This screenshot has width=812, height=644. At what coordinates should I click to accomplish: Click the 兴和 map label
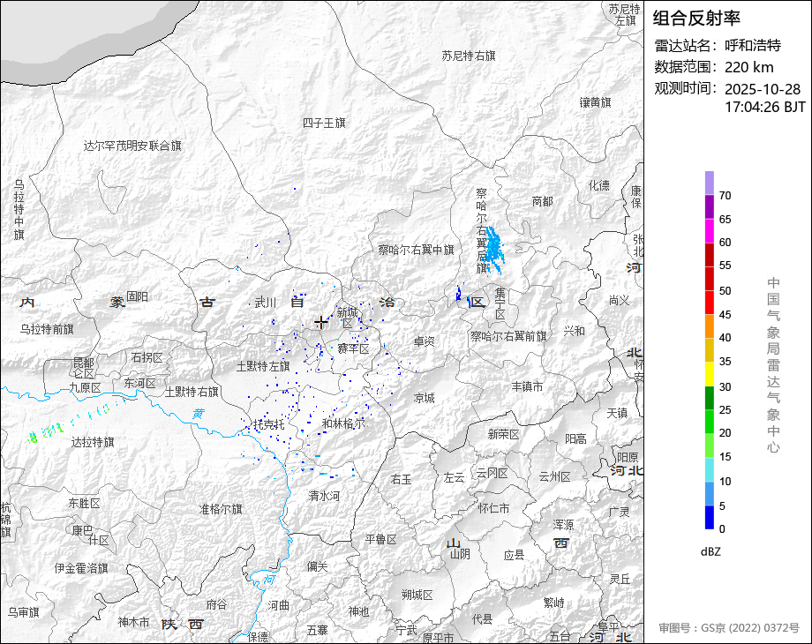(574, 331)
